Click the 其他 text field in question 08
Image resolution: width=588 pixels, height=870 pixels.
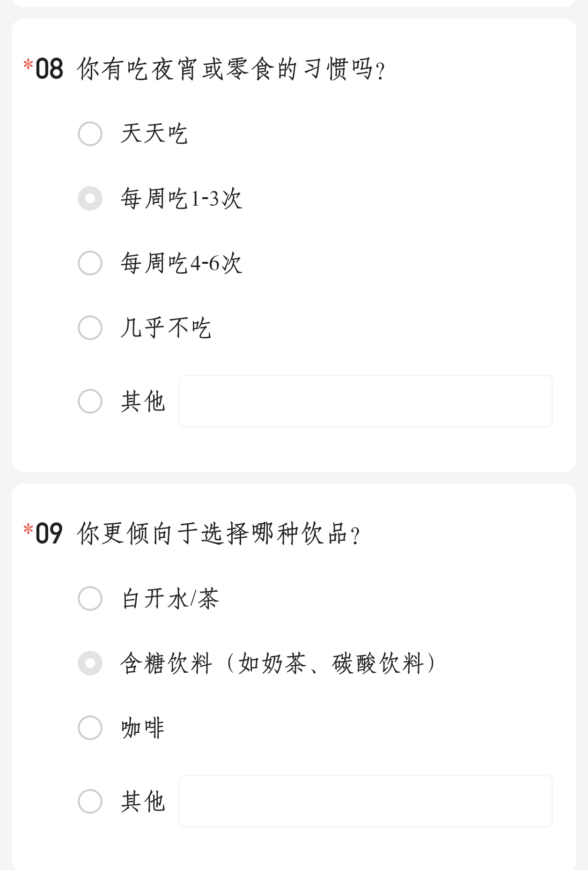pos(366,401)
